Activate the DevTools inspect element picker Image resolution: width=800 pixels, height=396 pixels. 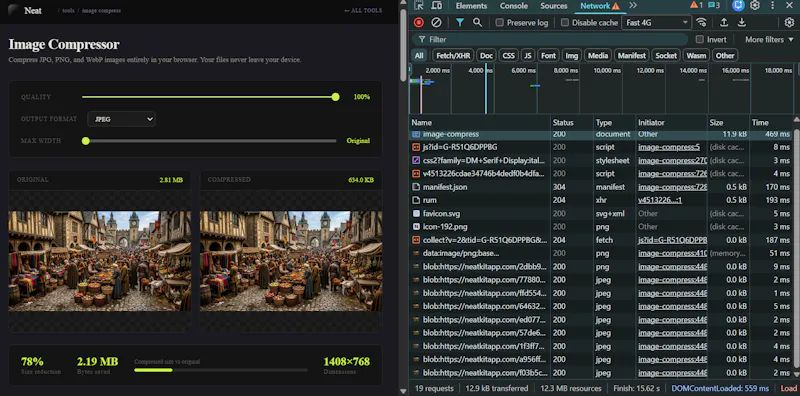pyautogui.click(x=419, y=6)
